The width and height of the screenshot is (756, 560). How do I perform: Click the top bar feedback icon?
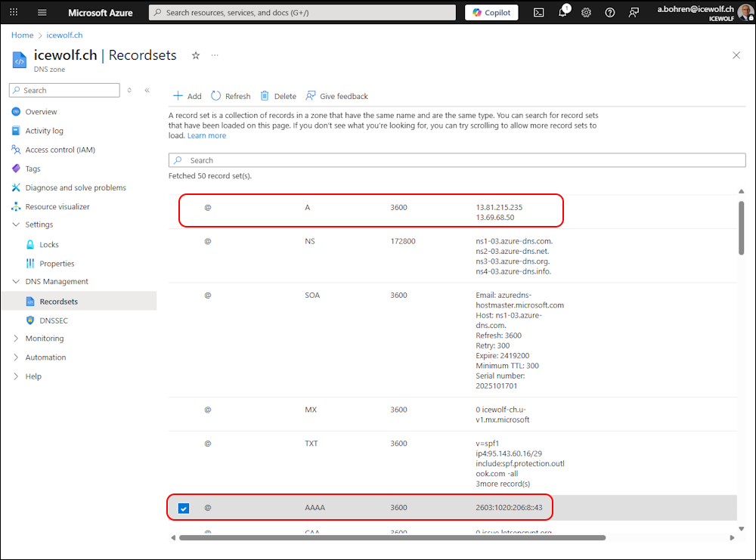click(634, 13)
